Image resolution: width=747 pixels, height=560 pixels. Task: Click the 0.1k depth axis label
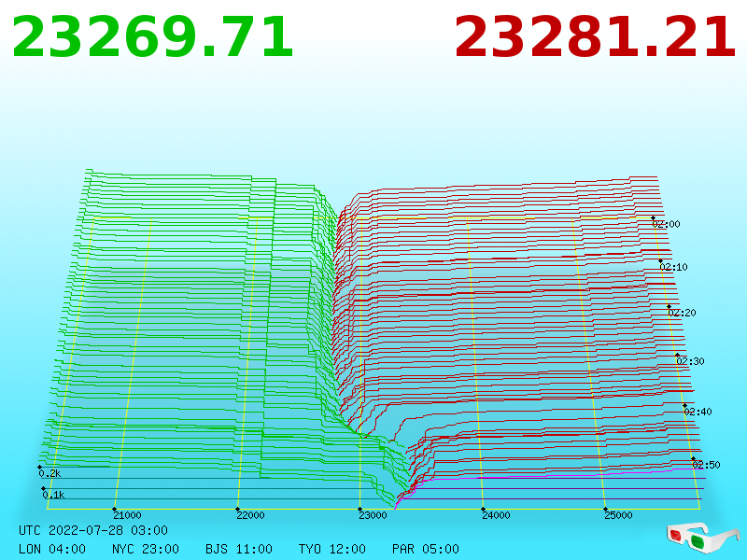(x=53, y=495)
